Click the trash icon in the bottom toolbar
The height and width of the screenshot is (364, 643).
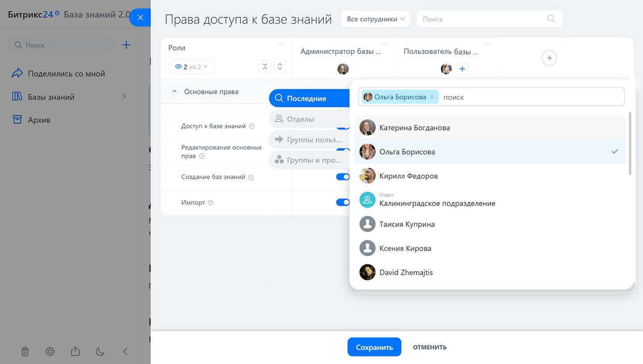25,352
